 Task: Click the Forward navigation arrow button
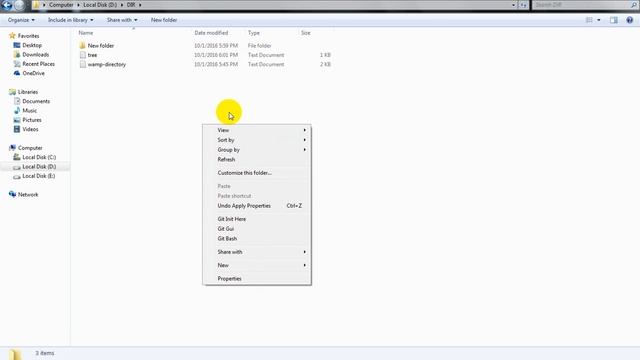pyautogui.click(x=19, y=5)
